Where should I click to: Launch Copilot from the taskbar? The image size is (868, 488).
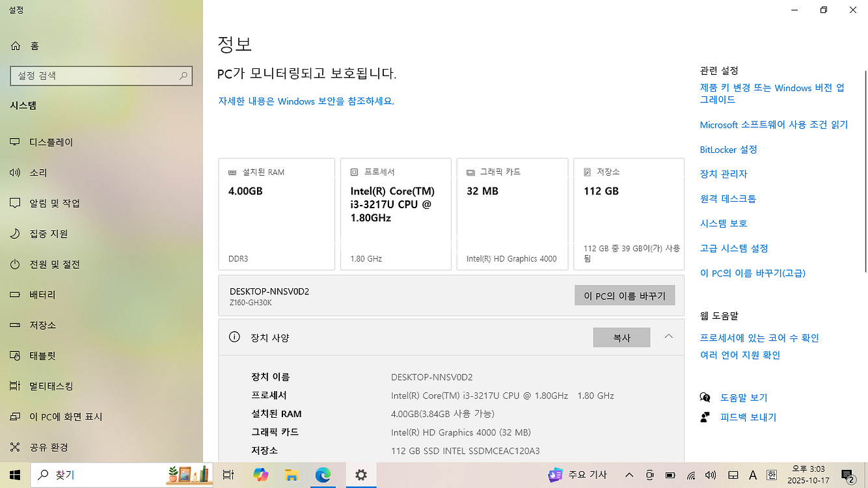click(261, 474)
